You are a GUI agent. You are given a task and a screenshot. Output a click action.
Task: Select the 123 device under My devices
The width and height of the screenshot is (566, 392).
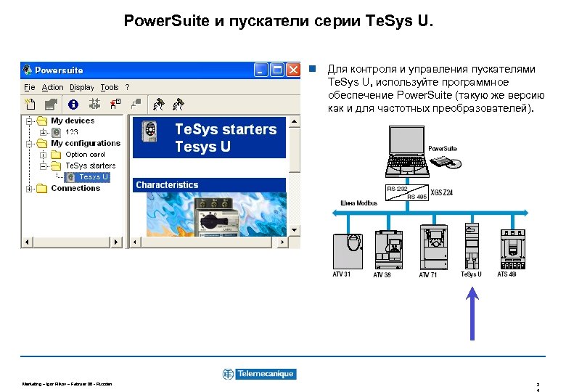[x=71, y=132]
